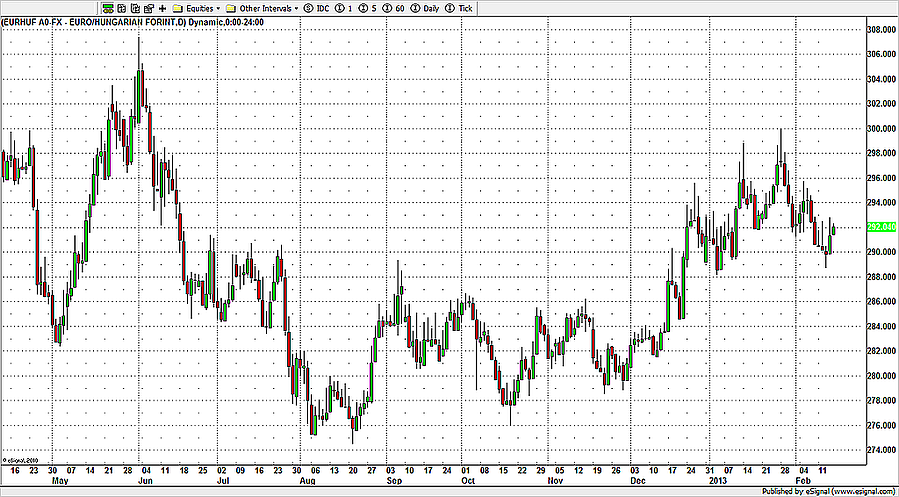This screenshot has height=497, width=899.
Task: Expand the Other Intervals dropdown arrow
Action: tap(295, 8)
